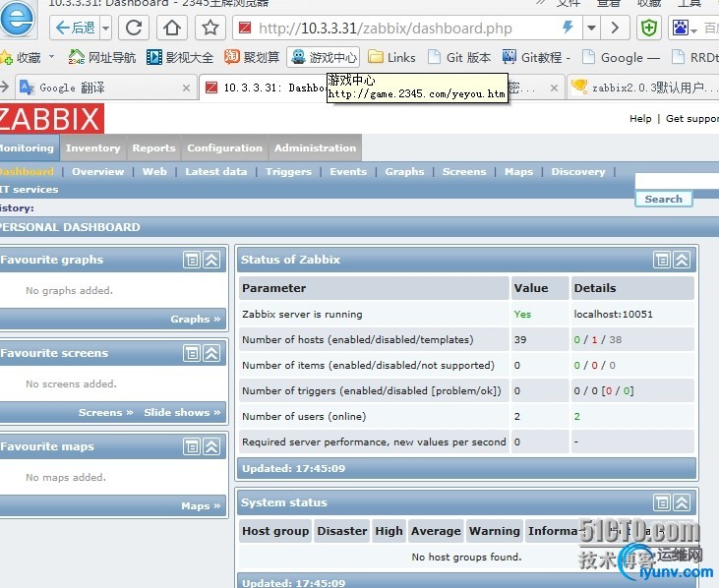The height and width of the screenshot is (588, 719).
Task: Click the lightning speed-mode icon in address bar
Action: (569, 28)
